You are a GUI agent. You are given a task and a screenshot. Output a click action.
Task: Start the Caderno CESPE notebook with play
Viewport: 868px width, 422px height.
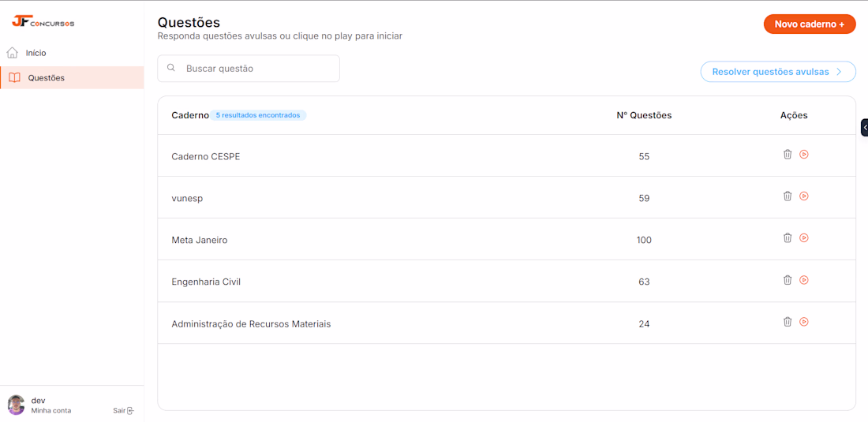pos(804,155)
